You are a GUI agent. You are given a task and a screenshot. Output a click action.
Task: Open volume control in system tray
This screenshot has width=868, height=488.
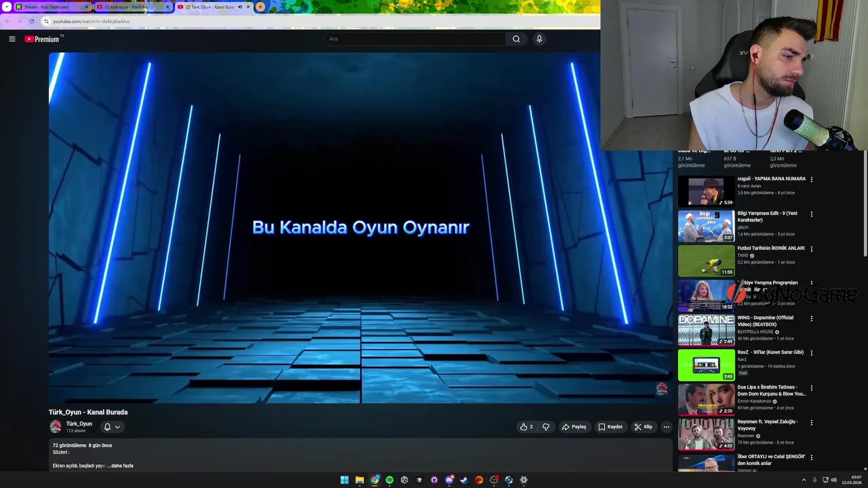point(833,480)
